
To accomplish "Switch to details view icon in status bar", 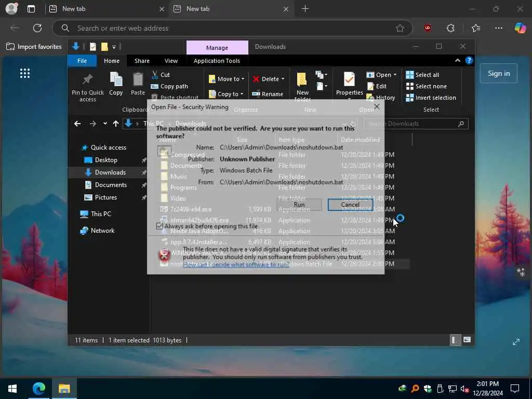I will (x=454, y=340).
